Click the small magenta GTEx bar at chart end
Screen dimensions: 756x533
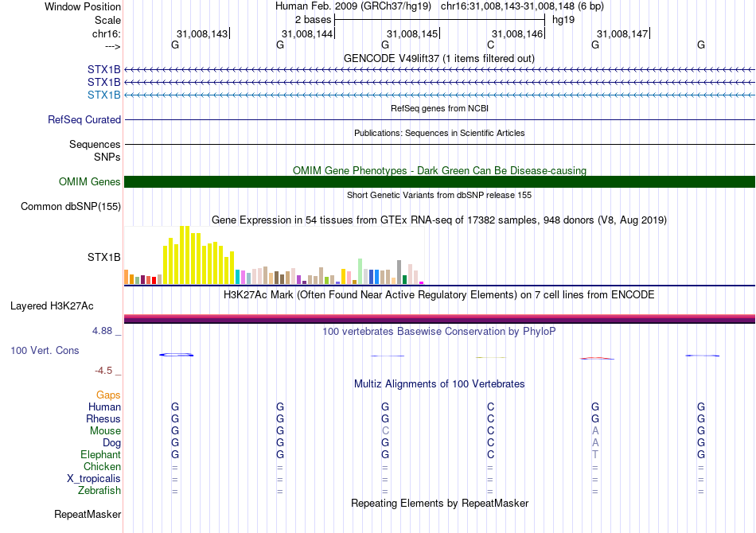[x=422, y=283]
